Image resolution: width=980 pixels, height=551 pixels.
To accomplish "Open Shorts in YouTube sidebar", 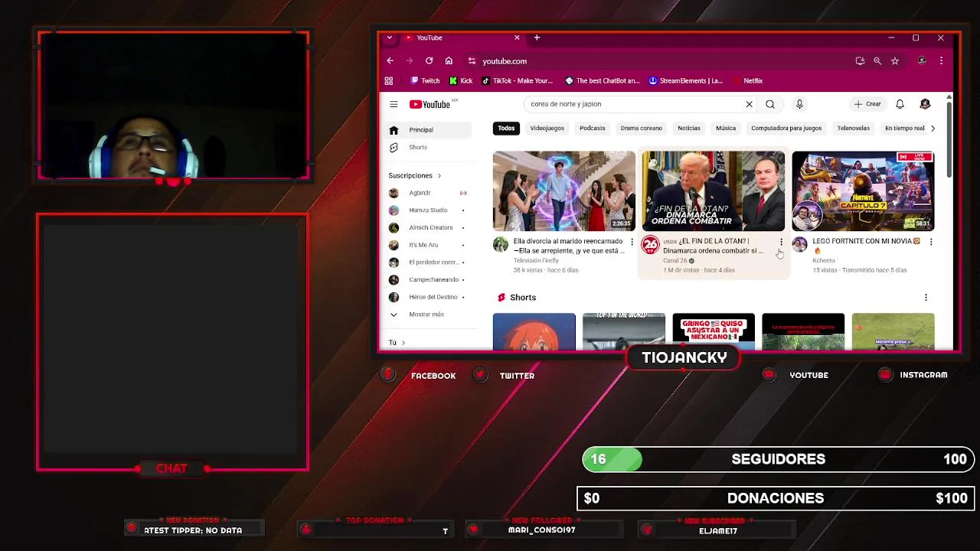I will tap(428, 147).
